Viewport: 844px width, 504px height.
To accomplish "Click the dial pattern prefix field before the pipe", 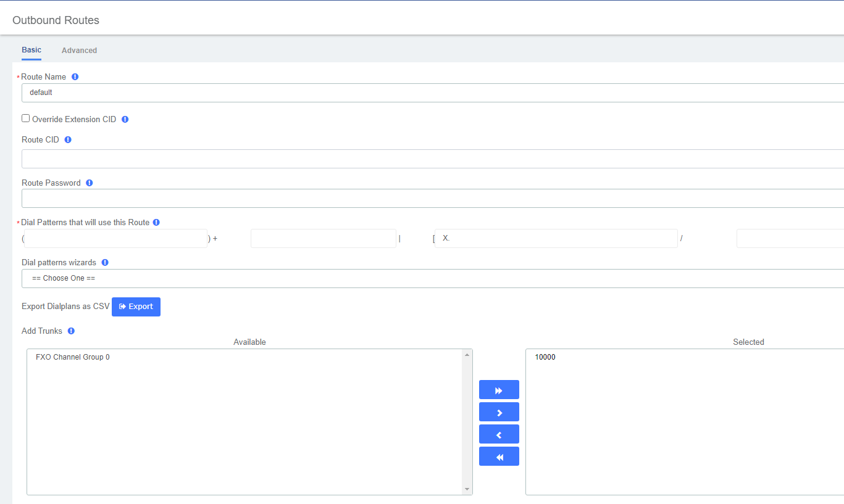I will tap(324, 239).
